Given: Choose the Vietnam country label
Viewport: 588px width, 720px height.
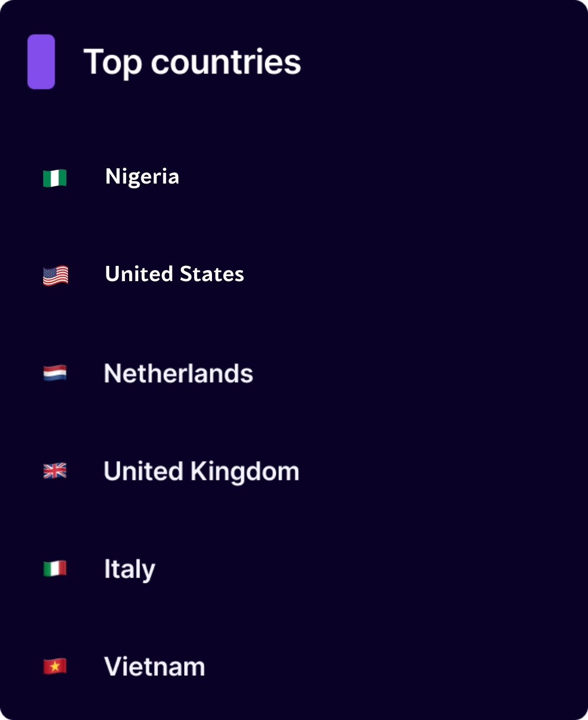Looking at the screenshot, I should pos(155,667).
